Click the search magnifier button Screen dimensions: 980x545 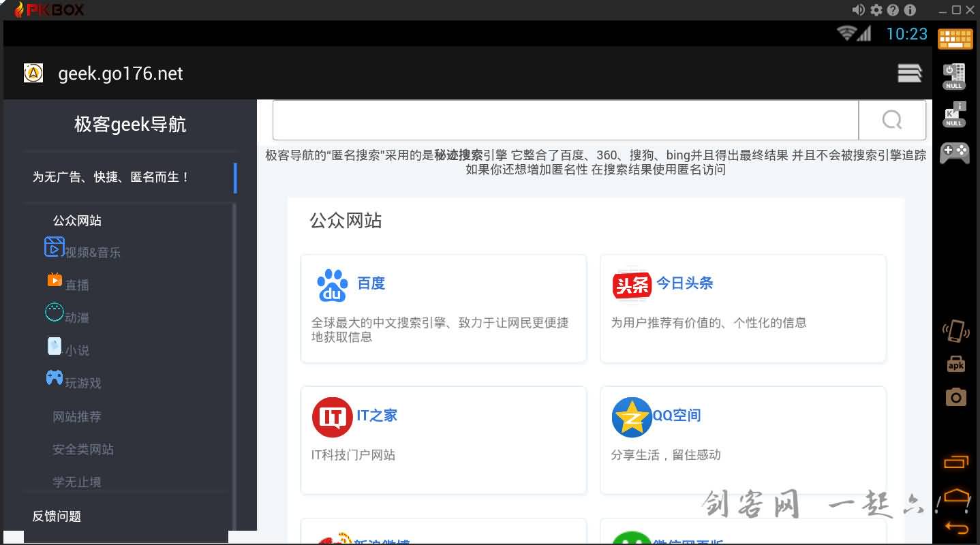[892, 120]
